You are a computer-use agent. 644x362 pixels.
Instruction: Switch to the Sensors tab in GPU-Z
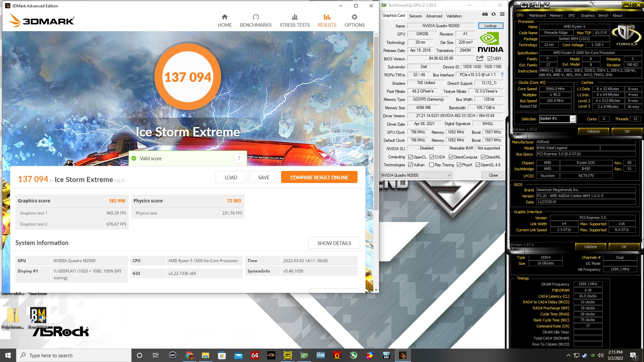415,16
